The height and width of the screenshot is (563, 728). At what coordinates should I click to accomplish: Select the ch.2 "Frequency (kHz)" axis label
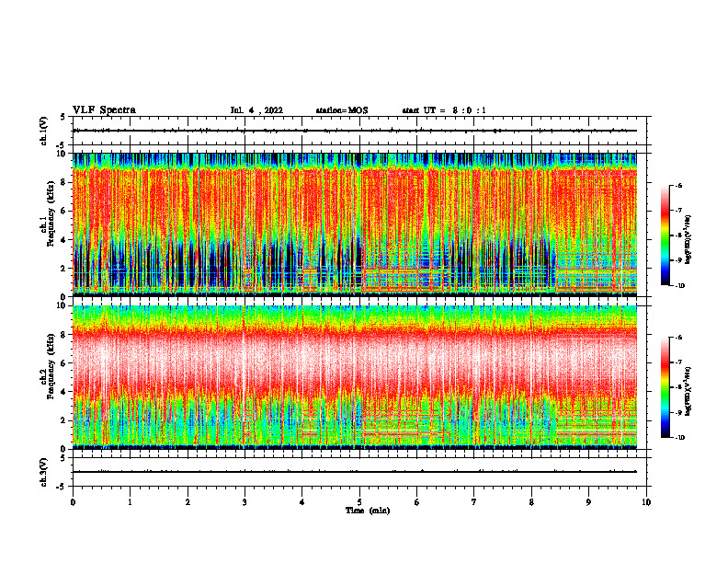pos(51,366)
